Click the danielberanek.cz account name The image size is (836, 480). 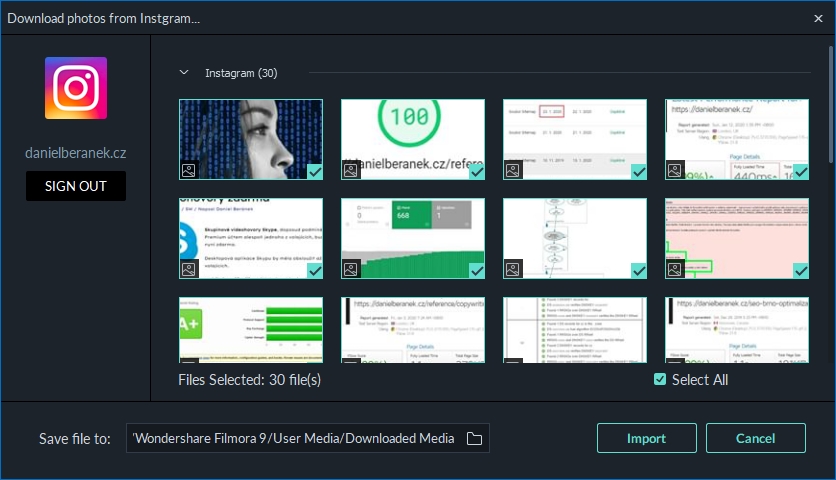point(76,153)
